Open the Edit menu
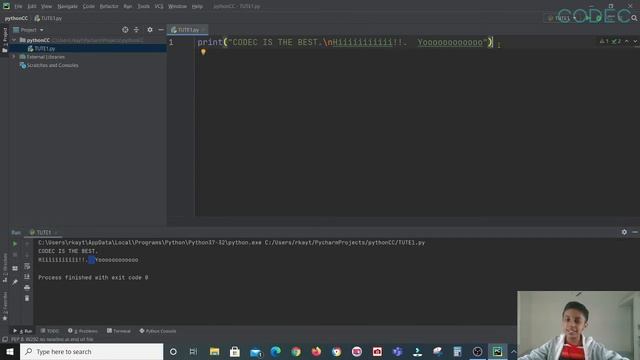 click(x=32, y=7)
